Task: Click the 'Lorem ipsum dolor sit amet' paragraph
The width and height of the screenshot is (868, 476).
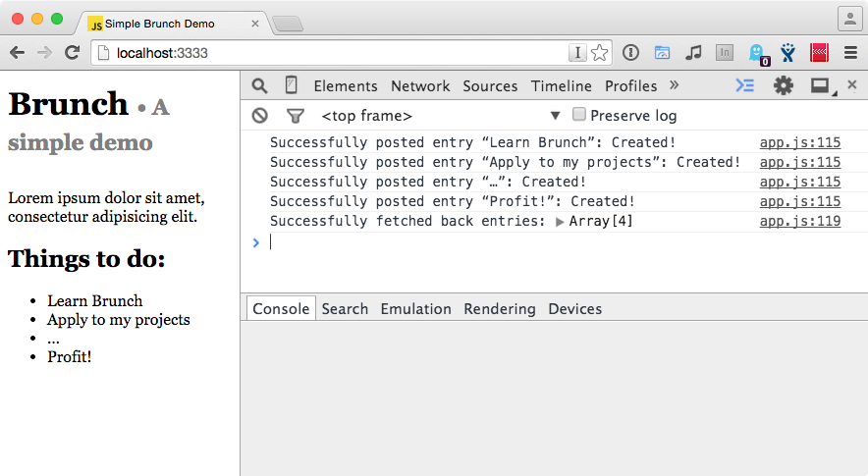Action: click(106, 207)
